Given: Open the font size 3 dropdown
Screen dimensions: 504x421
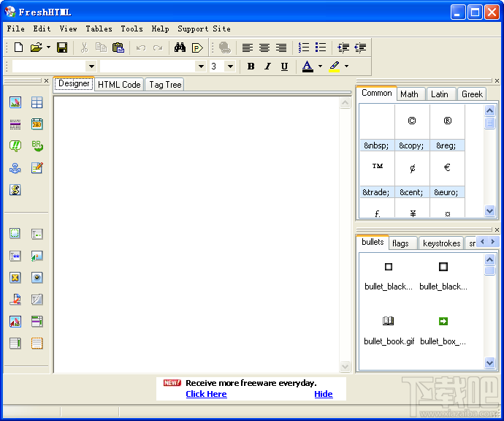Looking at the screenshot, I should (x=230, y=67).
